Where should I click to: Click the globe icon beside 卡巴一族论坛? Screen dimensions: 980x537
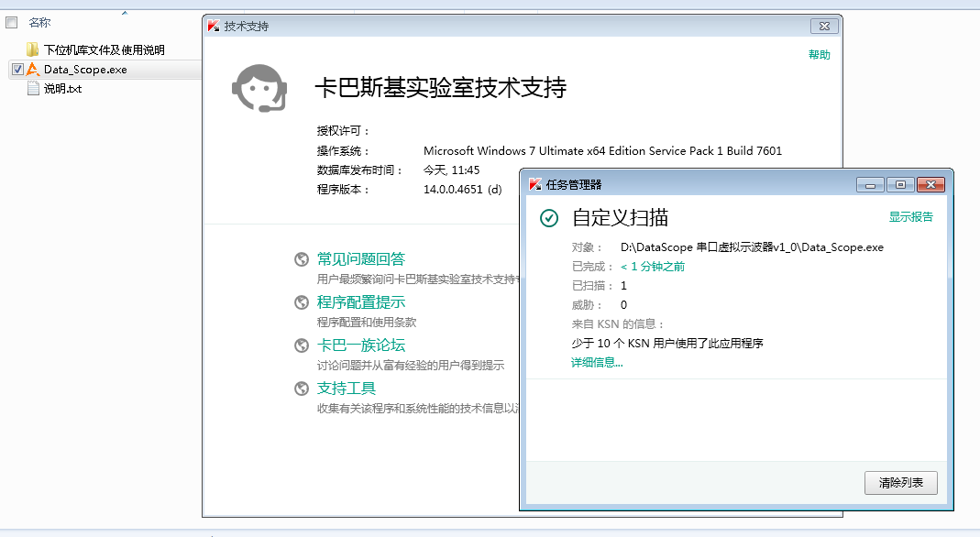tap(302, 345)
